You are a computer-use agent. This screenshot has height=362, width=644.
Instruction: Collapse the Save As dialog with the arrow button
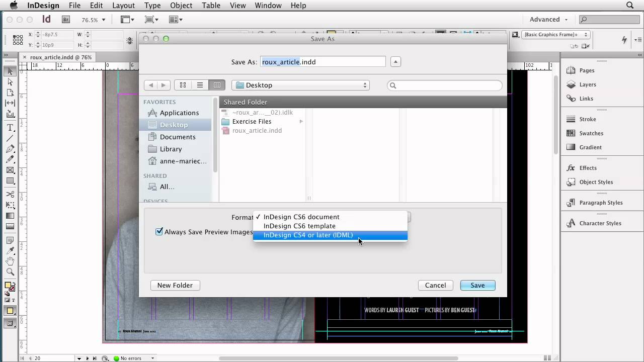(395, 62)
